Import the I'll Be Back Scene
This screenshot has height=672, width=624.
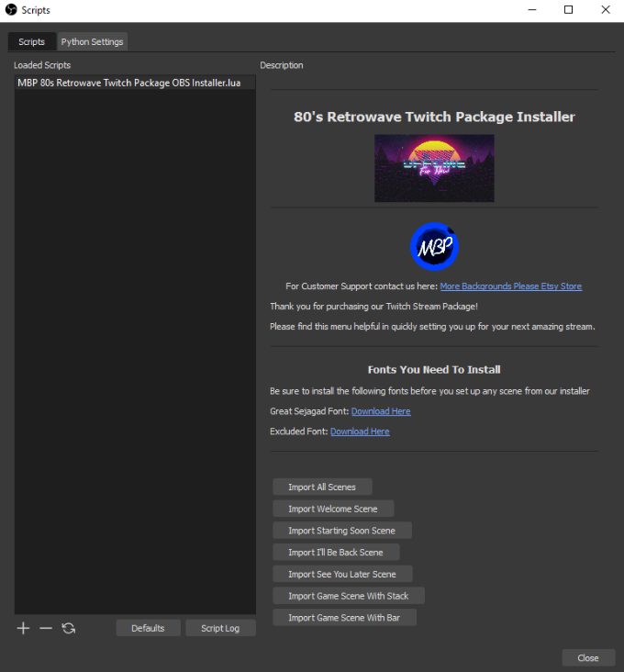[x=336, y=553]
